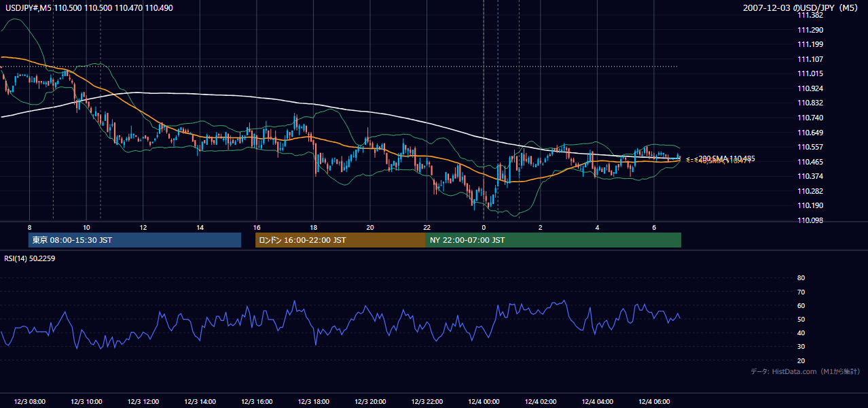Click price axis label 110.465
The image size is (868, 408).
point(810,162)
